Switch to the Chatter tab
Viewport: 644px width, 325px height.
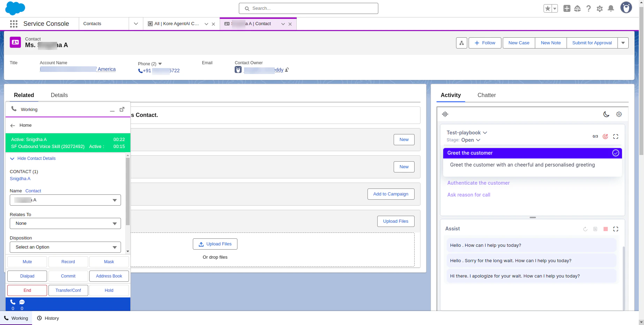(x=487, y=95)
